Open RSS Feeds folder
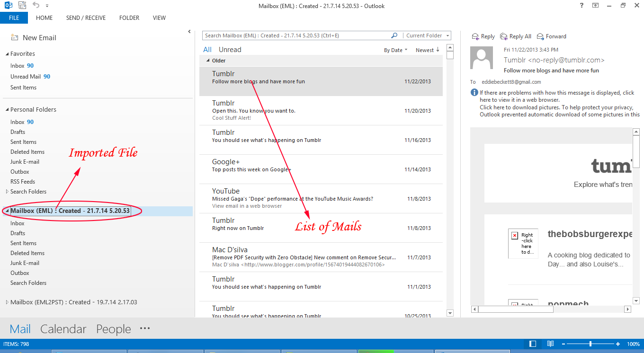This screenshot has height=353, width=644. 23,182
